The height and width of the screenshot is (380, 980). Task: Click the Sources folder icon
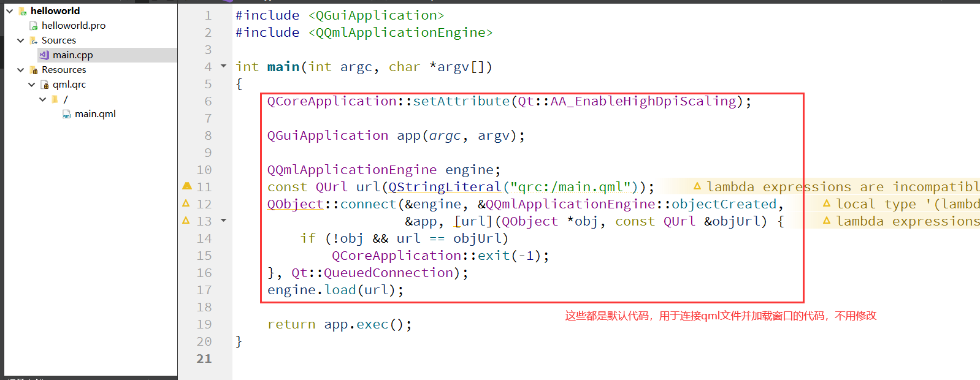coord(34,40)
